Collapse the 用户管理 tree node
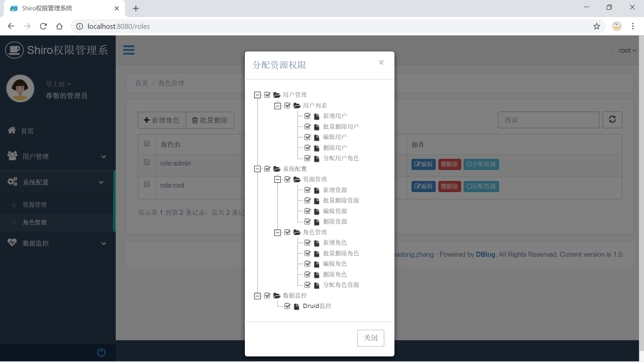644x362 pixels. click(257, 95)
